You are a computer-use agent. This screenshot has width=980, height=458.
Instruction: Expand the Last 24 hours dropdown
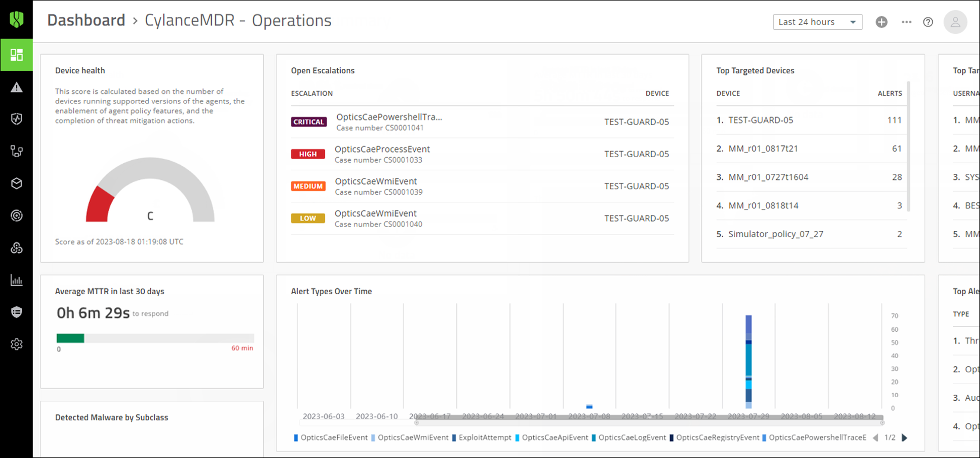pos(818,22)
